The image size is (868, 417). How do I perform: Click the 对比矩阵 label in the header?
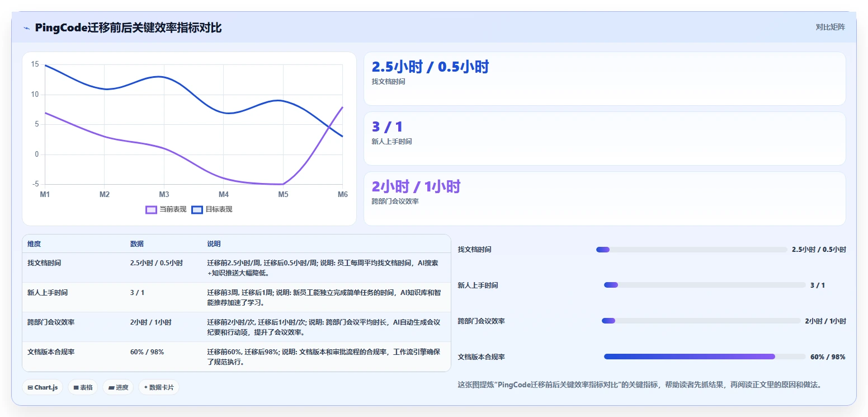click(830, 27)
